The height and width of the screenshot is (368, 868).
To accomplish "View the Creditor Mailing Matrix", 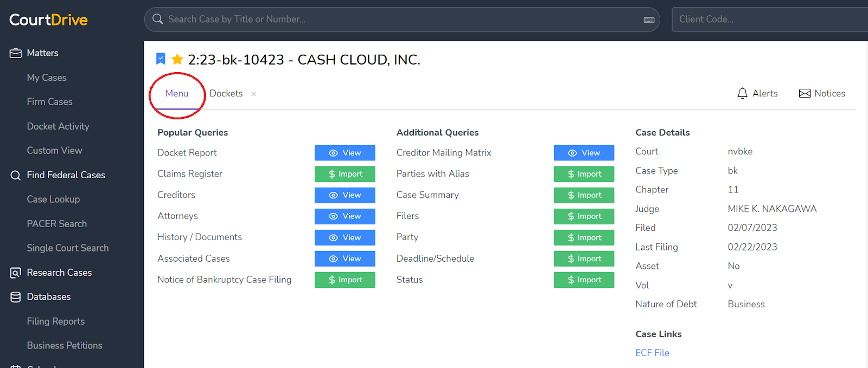I will click(584, 153).
